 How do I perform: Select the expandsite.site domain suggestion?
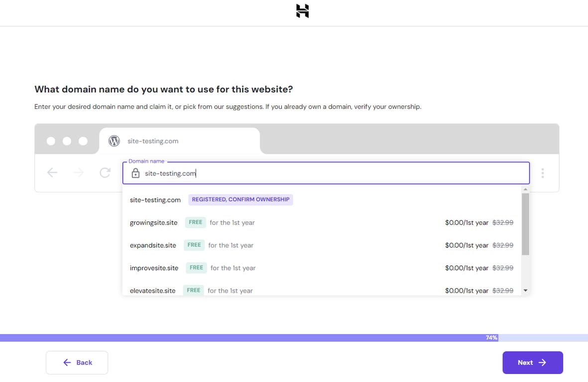152,245
